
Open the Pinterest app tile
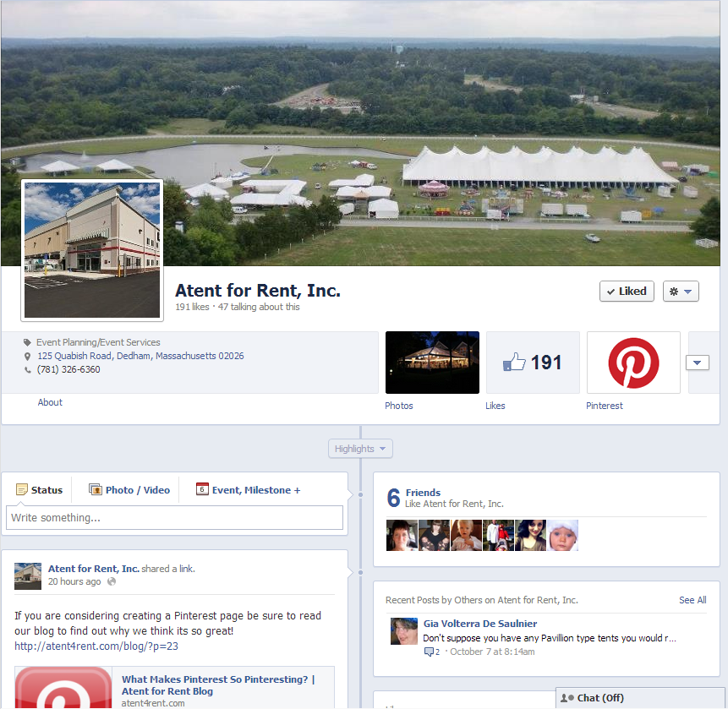coord(633,363)
